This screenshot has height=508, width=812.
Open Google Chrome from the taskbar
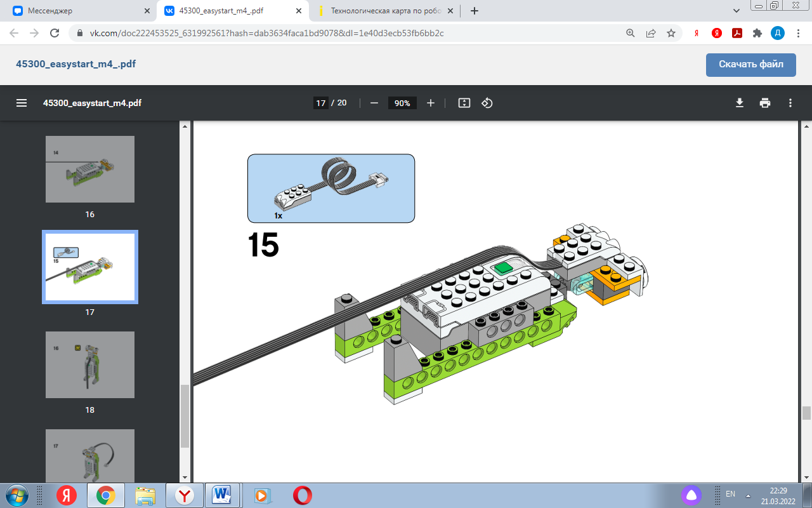click(x=105, y=495)
